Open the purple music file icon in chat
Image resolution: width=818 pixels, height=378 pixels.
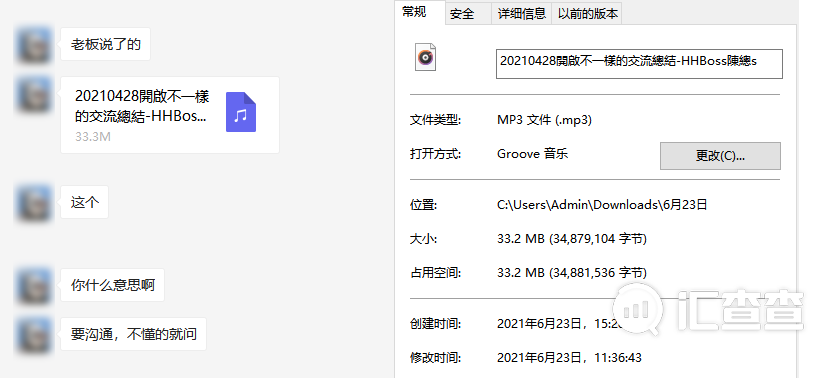(x=240, y=112)
